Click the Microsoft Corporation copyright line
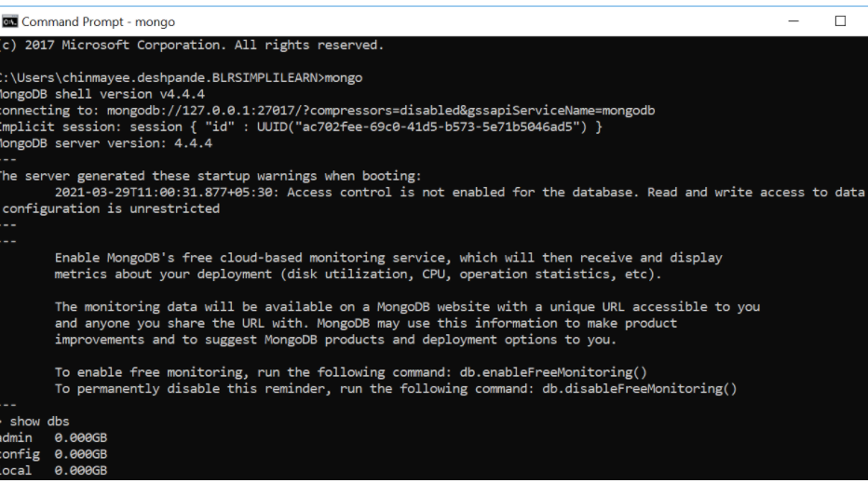This screenshot has width=868, height=483. [x=192, y=45]
